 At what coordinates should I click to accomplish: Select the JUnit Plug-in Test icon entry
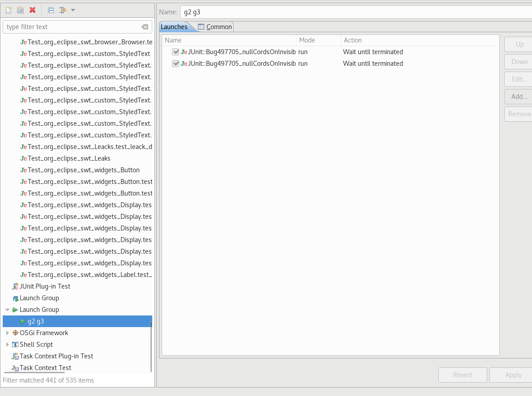[x=15, y=286]
